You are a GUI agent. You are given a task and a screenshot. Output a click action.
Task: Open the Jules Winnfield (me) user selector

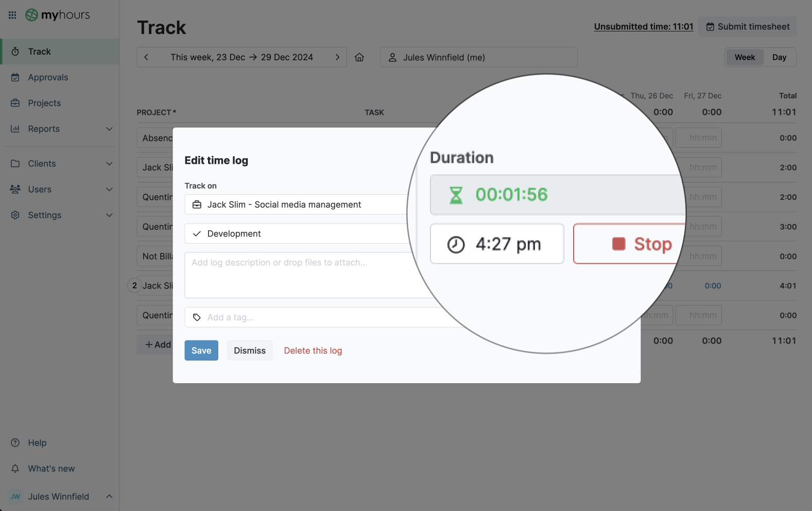tap(479, 57)
